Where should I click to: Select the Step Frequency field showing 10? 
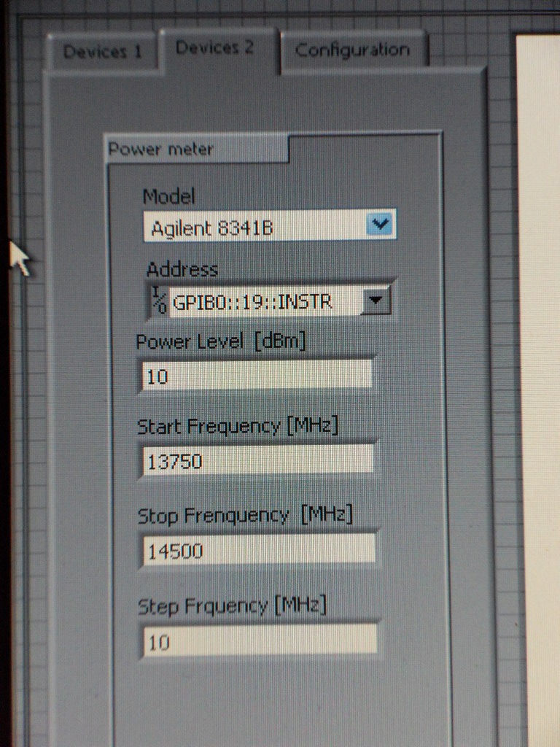[260, 640]
